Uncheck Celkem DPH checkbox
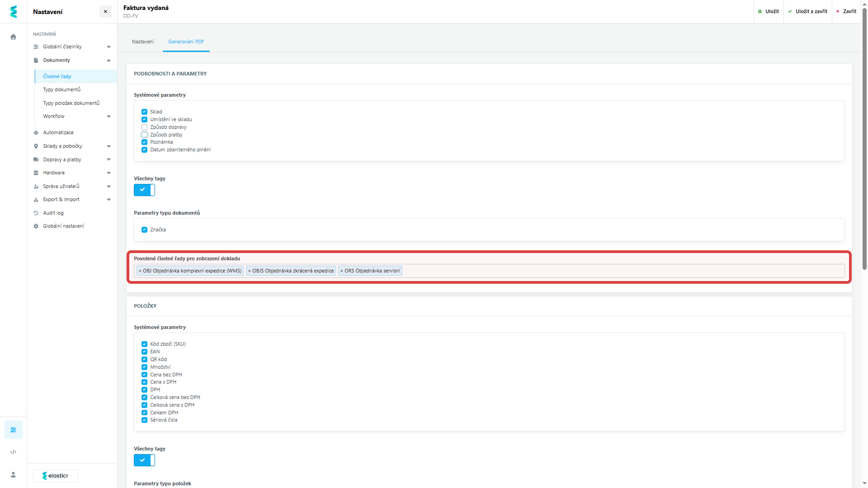The height and width of the screenshot is (488, 868). click(x=144, y=413)
